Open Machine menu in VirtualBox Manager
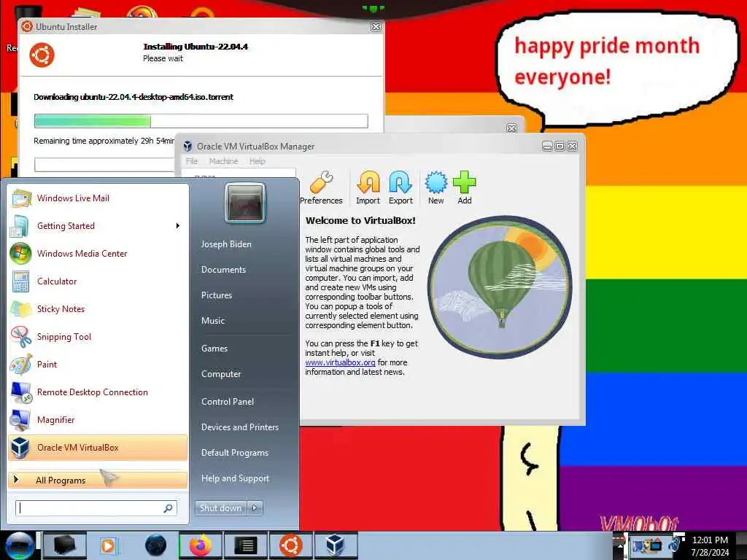 click(x=223, y=161)
